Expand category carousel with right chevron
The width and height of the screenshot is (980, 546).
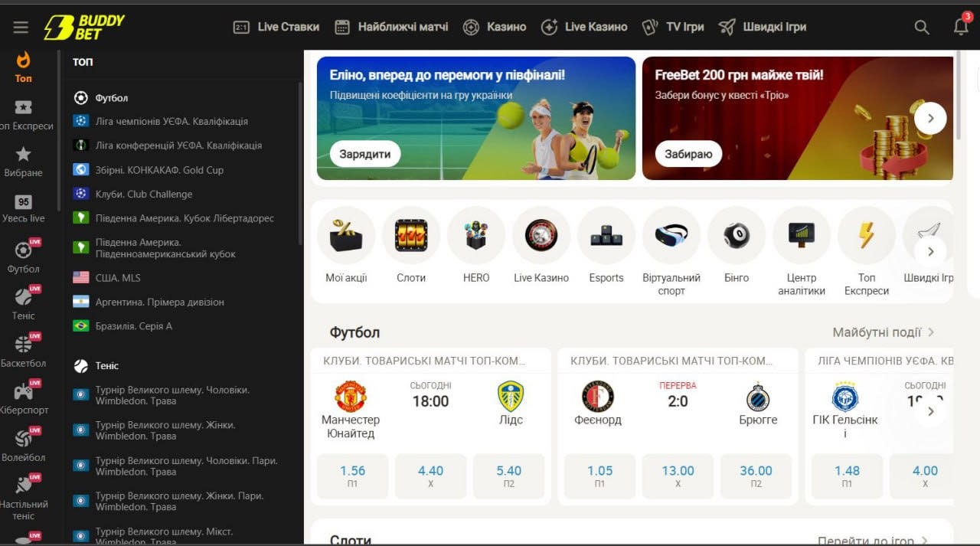tap(930, 251)
